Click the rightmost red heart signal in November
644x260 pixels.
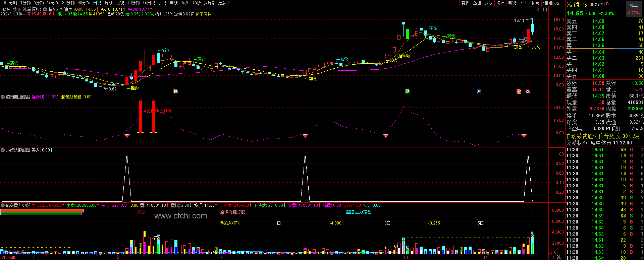[x=524, y=135]
